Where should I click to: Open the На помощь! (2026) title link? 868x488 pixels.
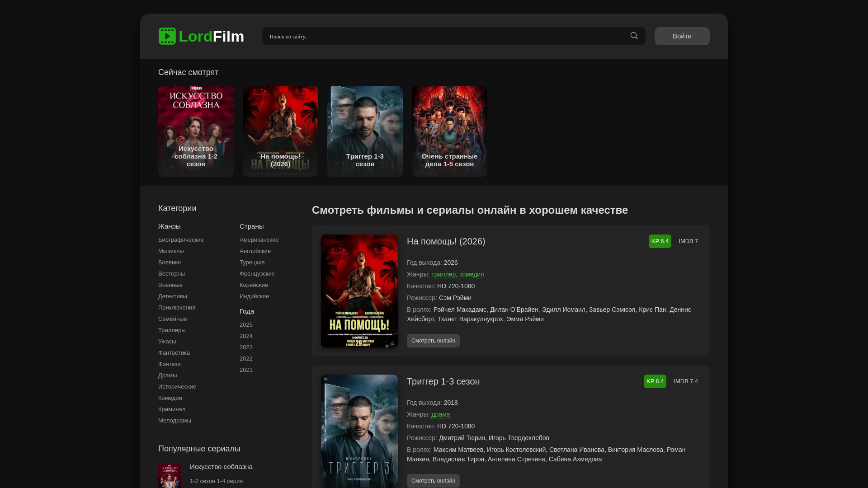coord(446,241)
